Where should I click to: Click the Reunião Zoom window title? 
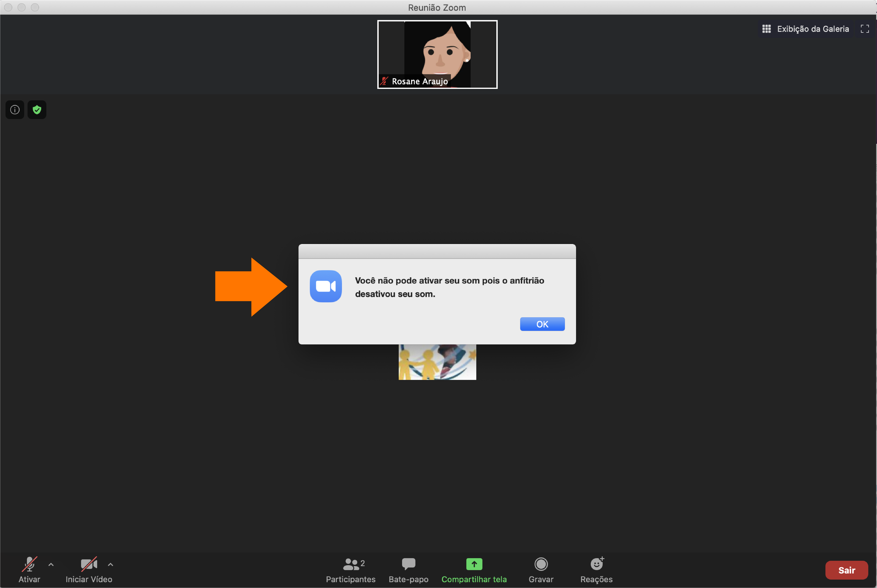tap(437, 7)
